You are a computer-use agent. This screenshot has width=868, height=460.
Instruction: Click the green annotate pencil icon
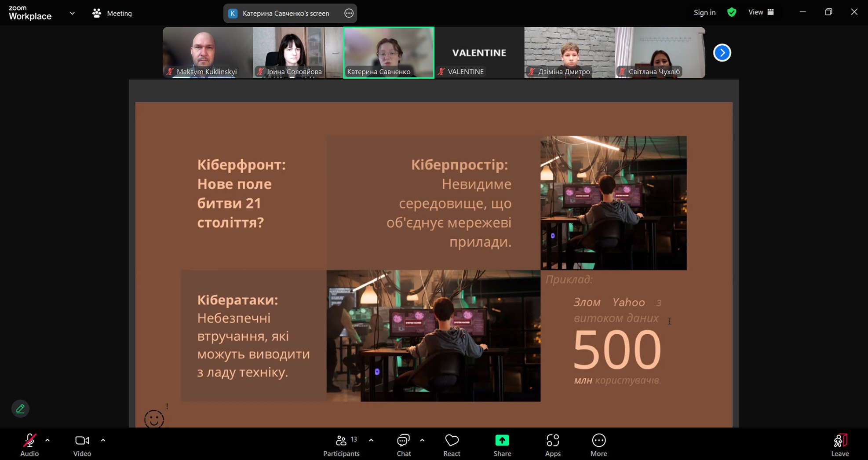pyautogui.click(x=20, y=409)
